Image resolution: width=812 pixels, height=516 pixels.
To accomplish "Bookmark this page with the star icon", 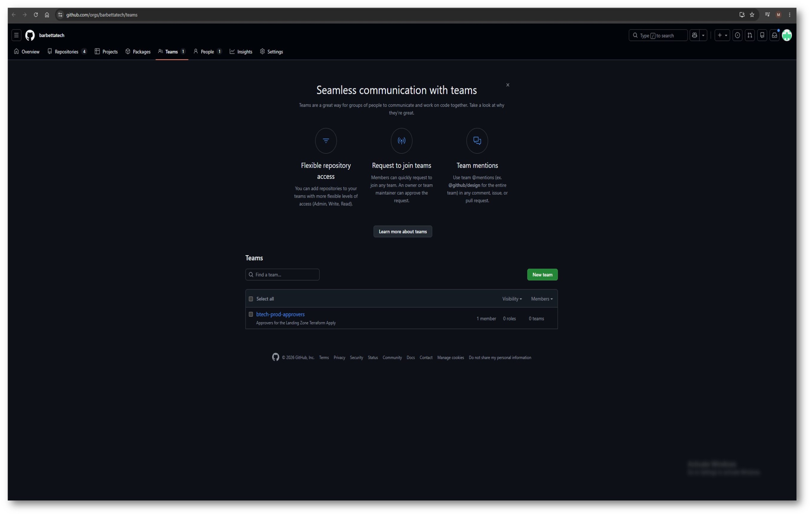I will pos(752,15).
